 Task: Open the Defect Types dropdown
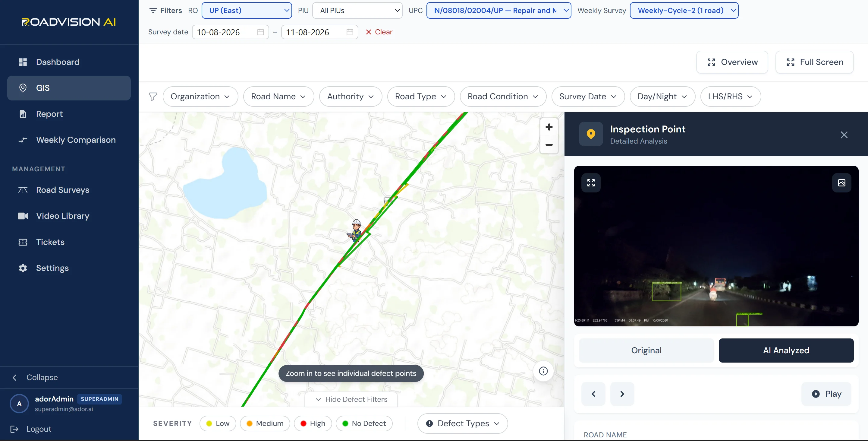tap(462, 424)
